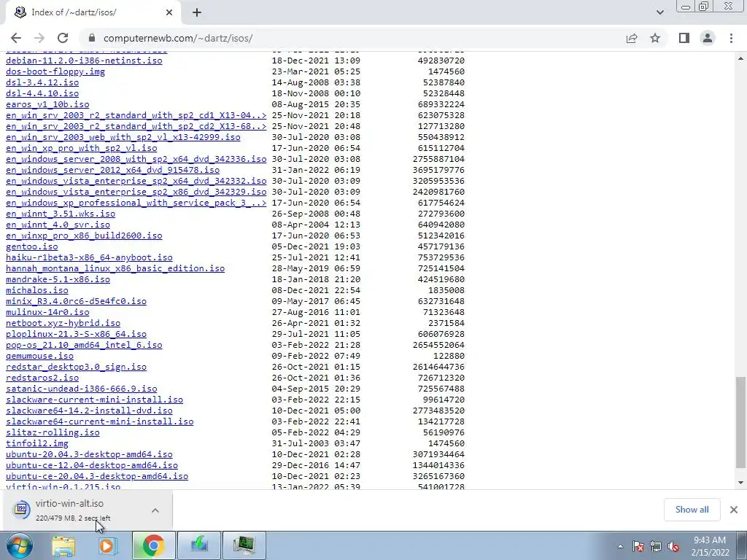Open Windows Explorer from the taskbar
This screenshot has height=560, width=747.
(63, 545)
